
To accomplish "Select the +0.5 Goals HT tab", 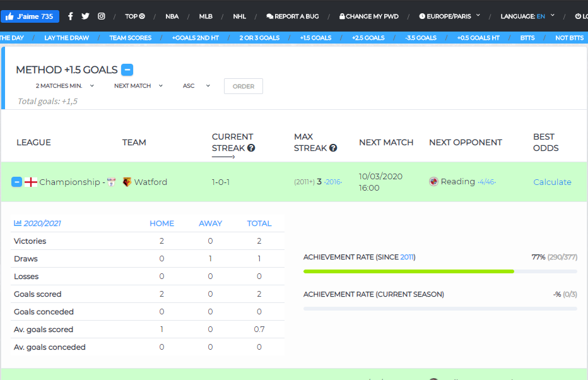I will coord(478,38).
